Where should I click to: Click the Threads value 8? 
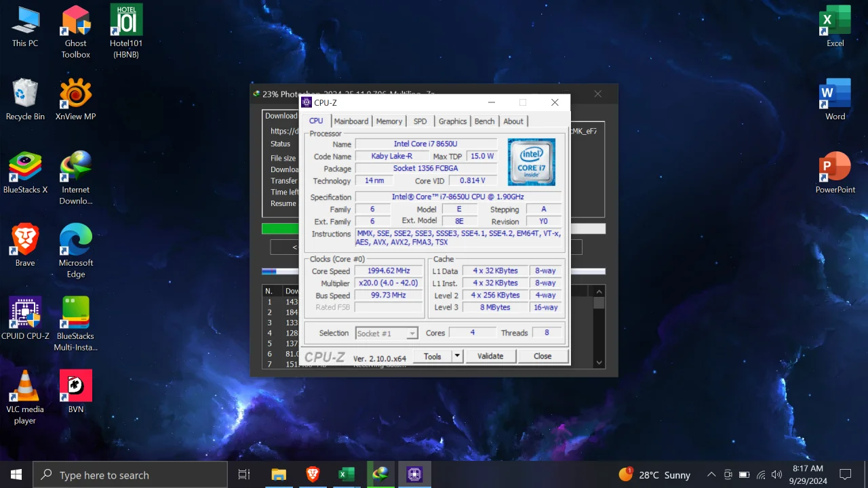coord(547,333)
